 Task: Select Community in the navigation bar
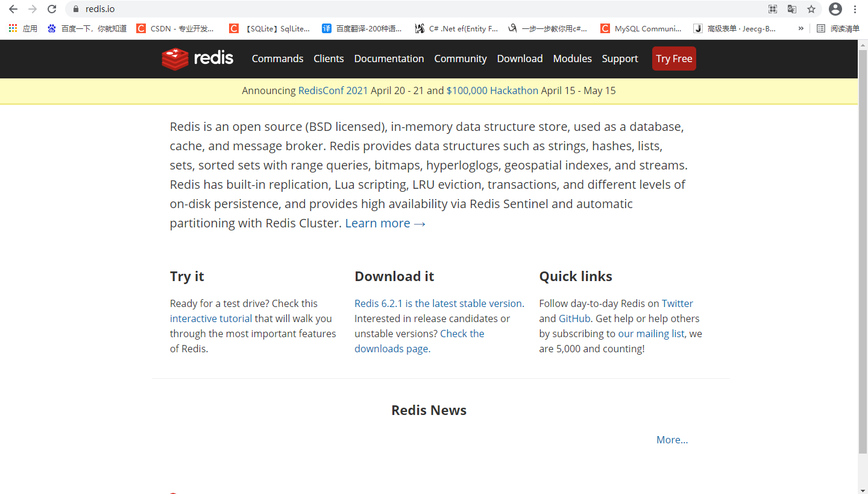click(461, 59)
